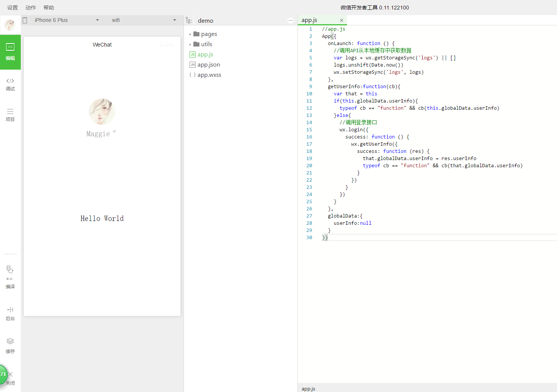
Task: Click the //app.js comment line
Action: point(333,29)
